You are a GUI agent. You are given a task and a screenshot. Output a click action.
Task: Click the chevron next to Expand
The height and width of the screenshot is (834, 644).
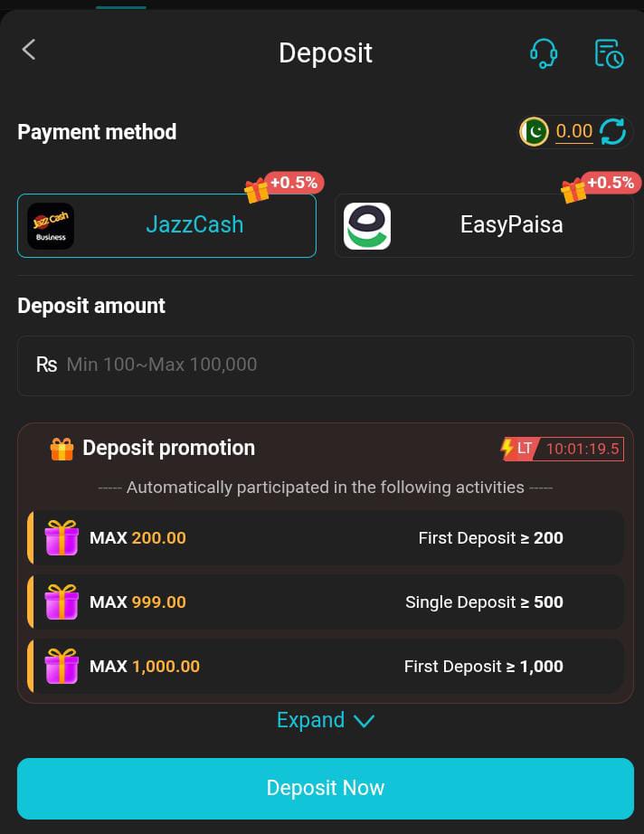coord(364,721)
